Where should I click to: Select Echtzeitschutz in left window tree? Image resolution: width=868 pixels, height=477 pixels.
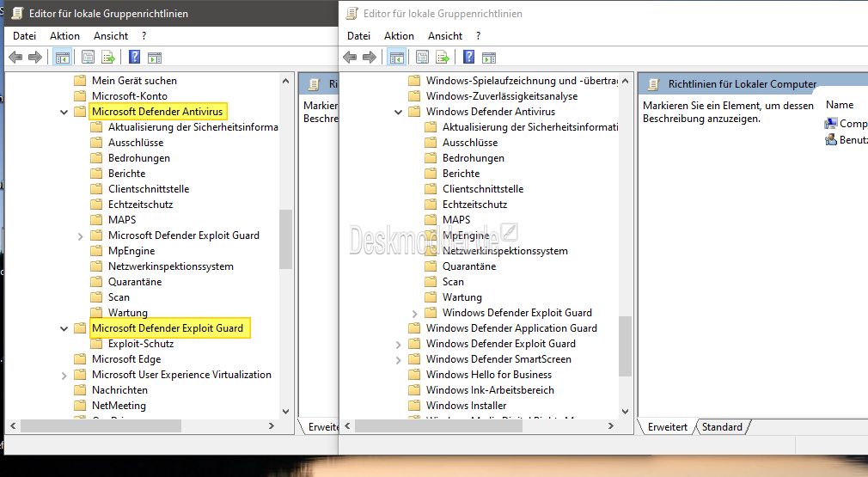click(x=141, y=205)
